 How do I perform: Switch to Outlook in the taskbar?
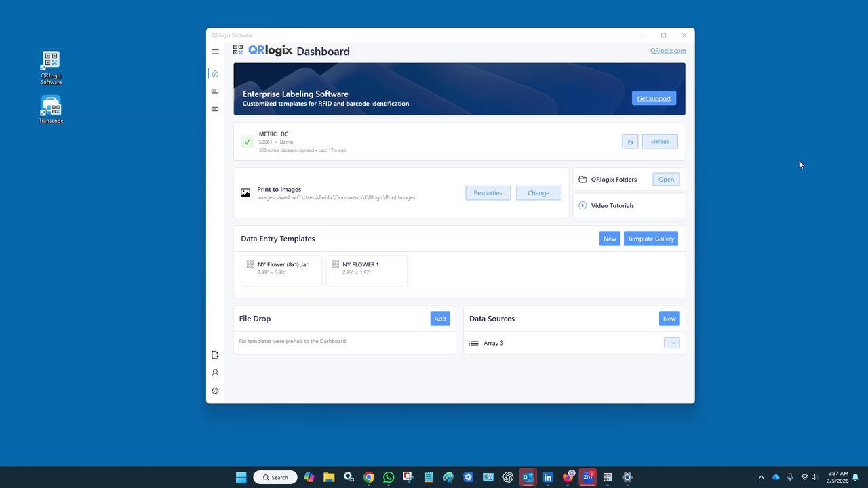[528, 477]
